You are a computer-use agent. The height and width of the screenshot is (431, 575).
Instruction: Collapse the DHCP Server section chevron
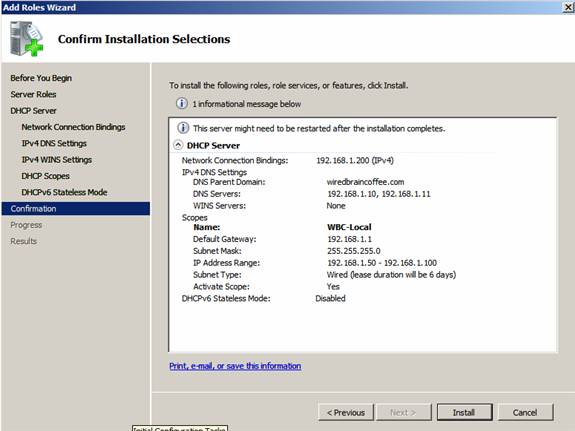coord(178,145)
